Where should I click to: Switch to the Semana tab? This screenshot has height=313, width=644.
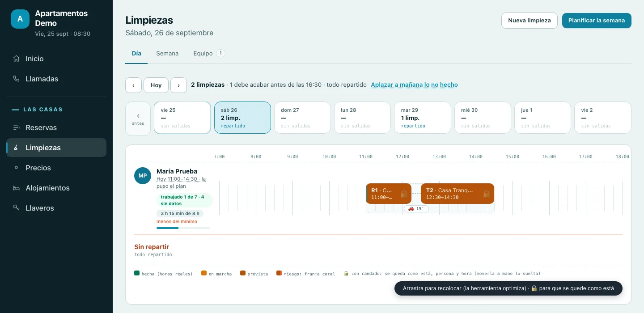pos(167,53)
